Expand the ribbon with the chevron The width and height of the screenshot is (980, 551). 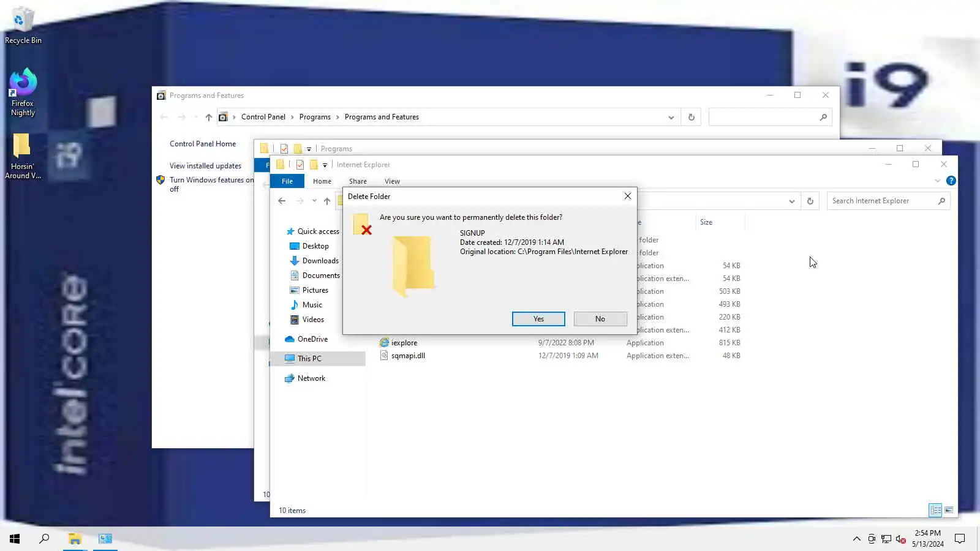[937, 181]
